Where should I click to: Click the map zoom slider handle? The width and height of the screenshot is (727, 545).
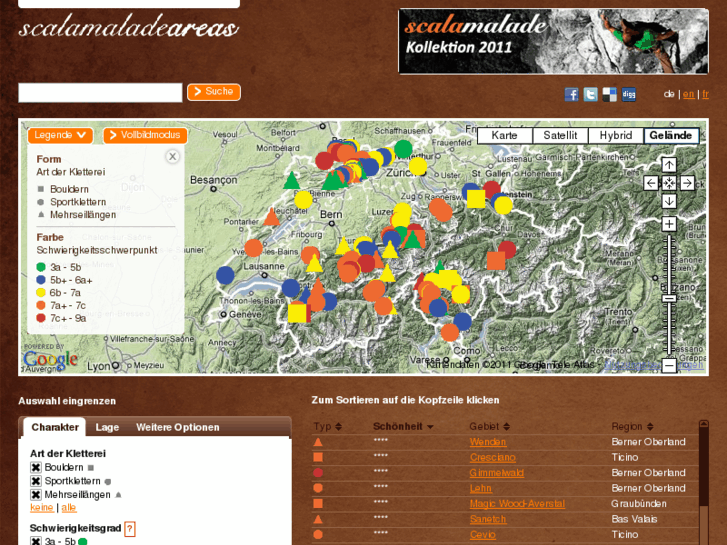point(669,298)
